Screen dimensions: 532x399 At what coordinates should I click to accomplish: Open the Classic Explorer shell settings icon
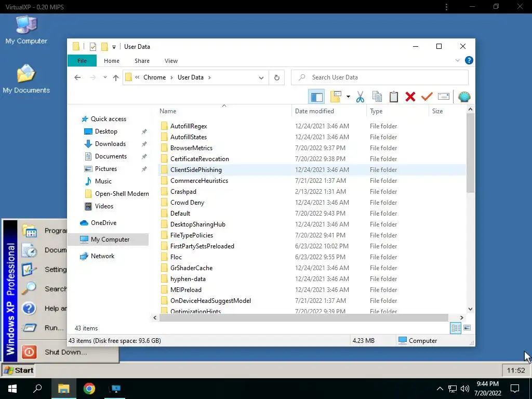464,97
